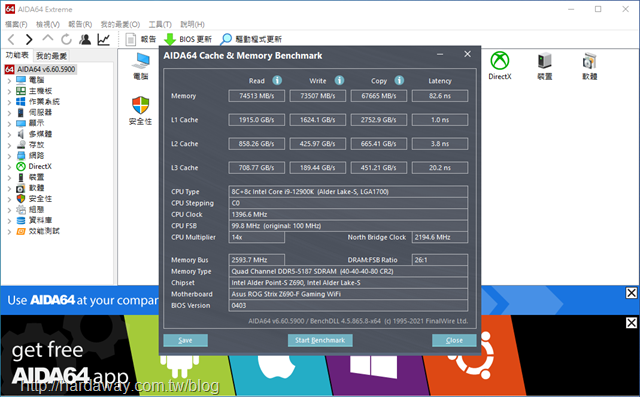The width and height of the screenshot is (640, 397).
Task: Click the Memory Read 74513 MB/s value
Action: (x=256, y=96)
